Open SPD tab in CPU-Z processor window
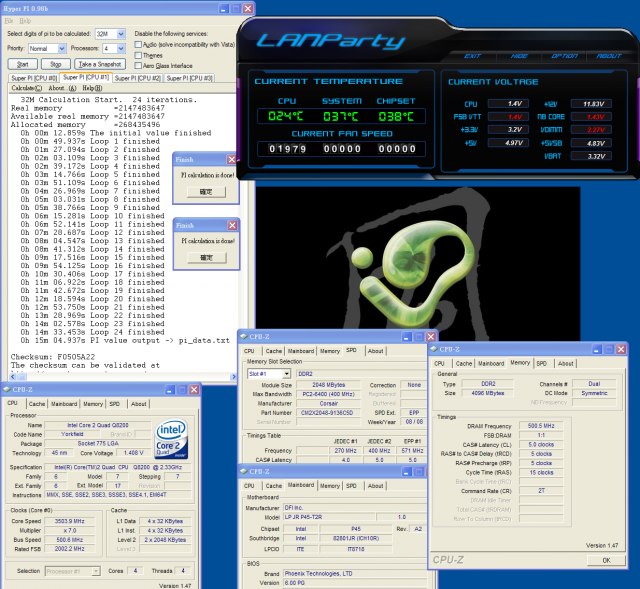The width and height of the screenshot is (640, 589). pyautogui.click(x=115, y=404)
